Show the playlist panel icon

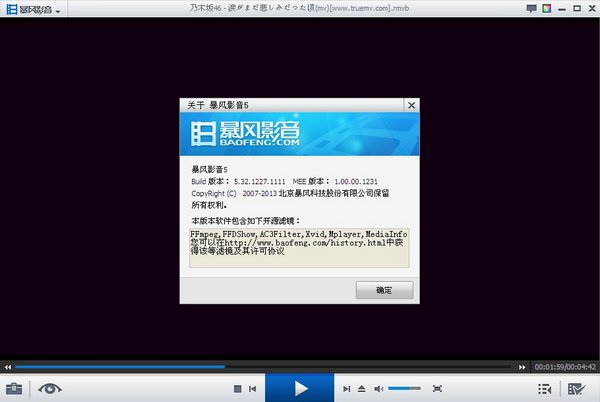click(544, 389)
